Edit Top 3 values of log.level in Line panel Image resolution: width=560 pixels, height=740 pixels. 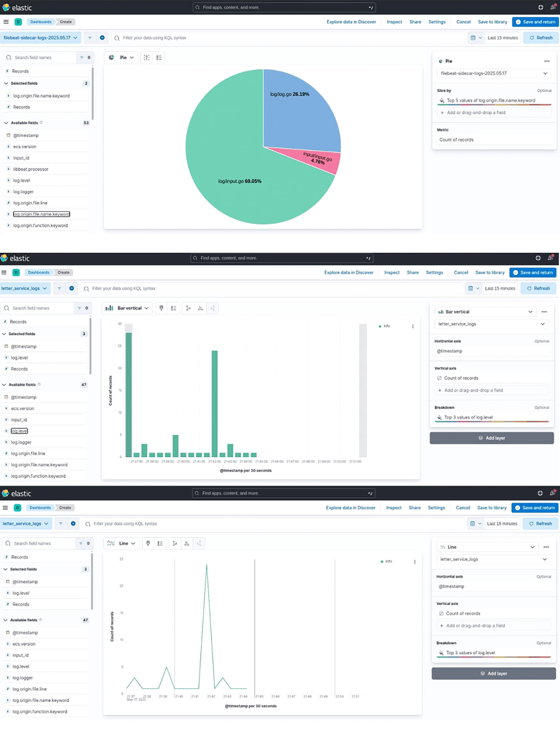click(x=494, y=653)
